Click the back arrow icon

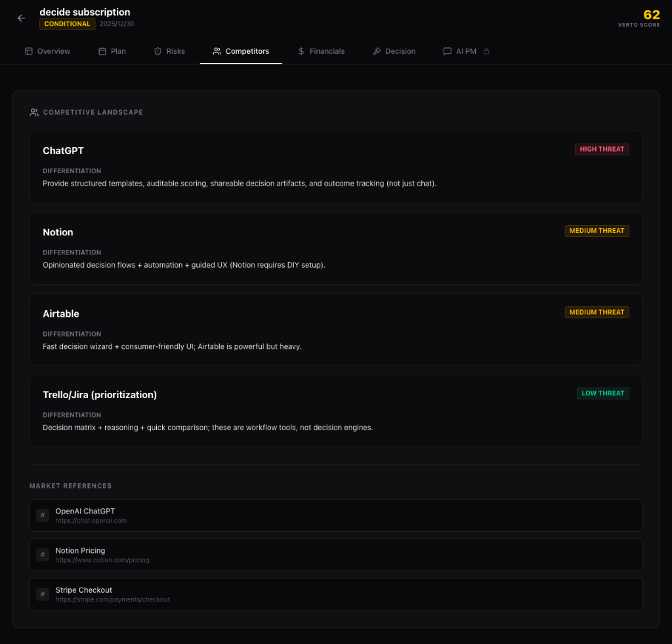click(x=21, y=18)
